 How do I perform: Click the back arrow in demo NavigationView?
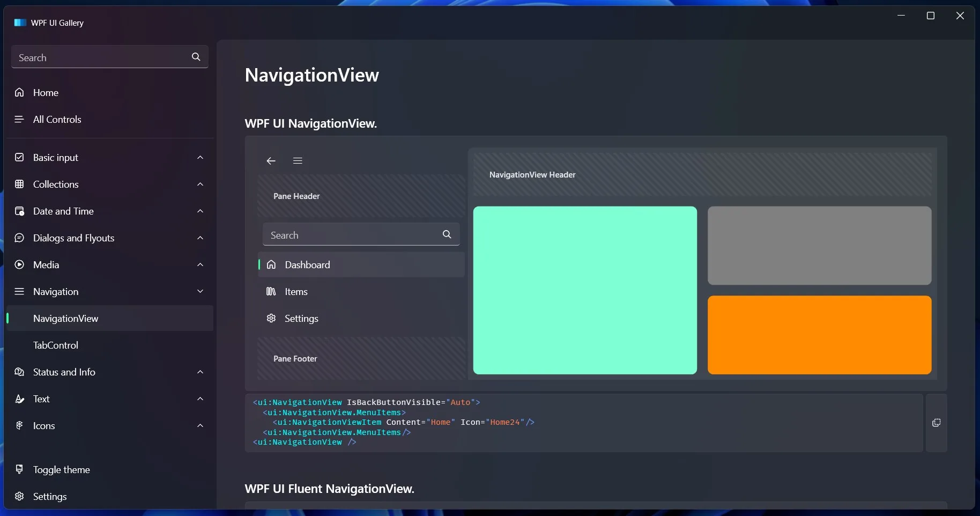point(271,161)
